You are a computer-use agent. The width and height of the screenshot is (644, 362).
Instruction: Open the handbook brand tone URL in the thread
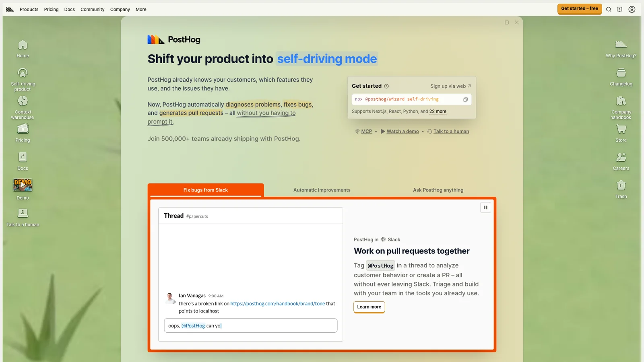coord(278,304)
